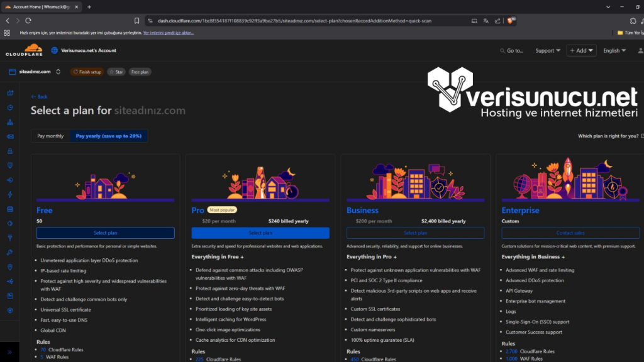Click '$240 billed yearly' text
The width and height of the screenshot is (644, 362).
288,221
